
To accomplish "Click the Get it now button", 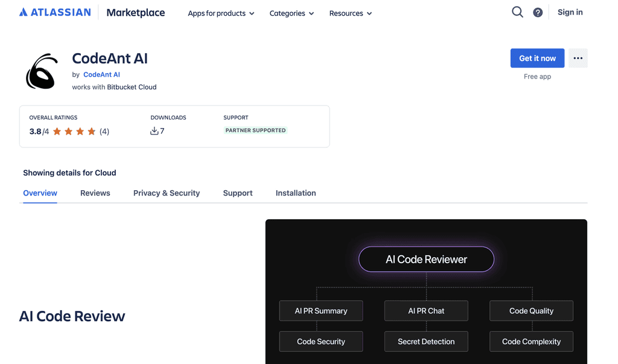I will coord(537,58).
